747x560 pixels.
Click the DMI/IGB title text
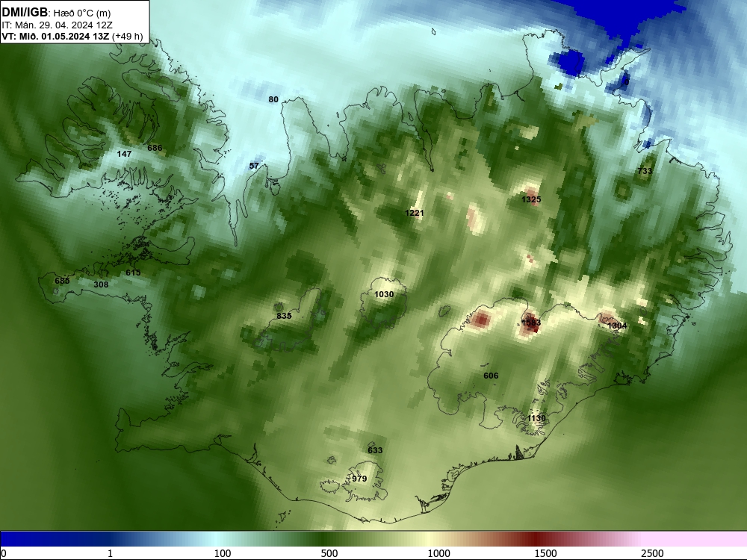pos(25,12)
